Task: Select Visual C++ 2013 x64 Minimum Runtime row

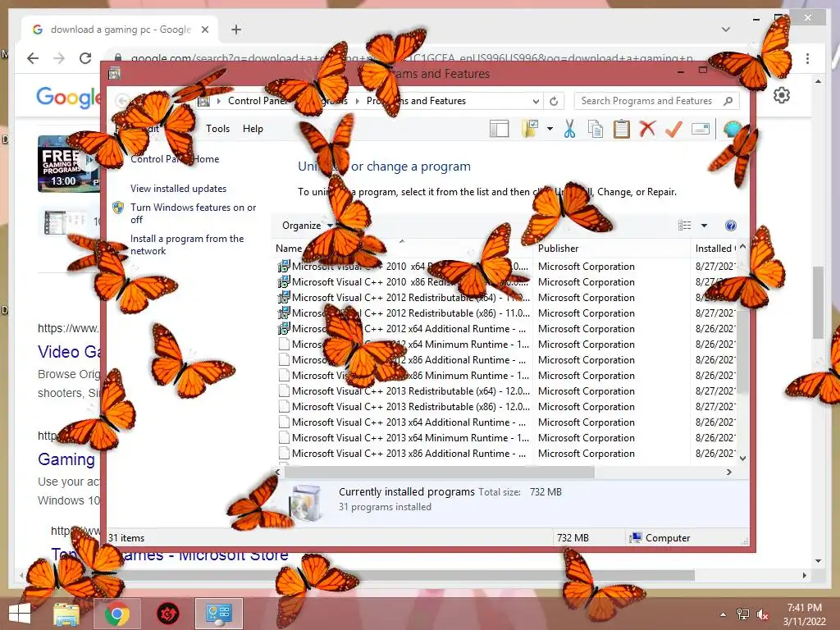Action: [x=507, y=438]
